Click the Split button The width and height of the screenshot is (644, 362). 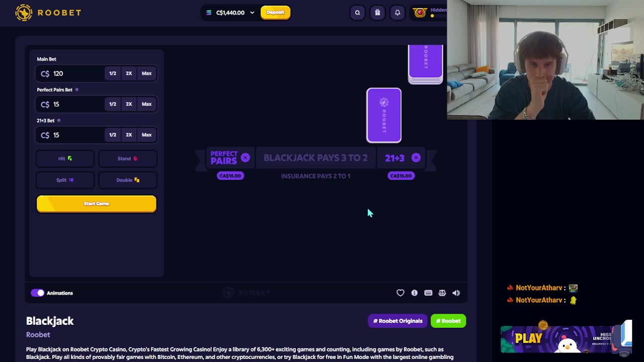pyautogui.click(x=65, y=180)
